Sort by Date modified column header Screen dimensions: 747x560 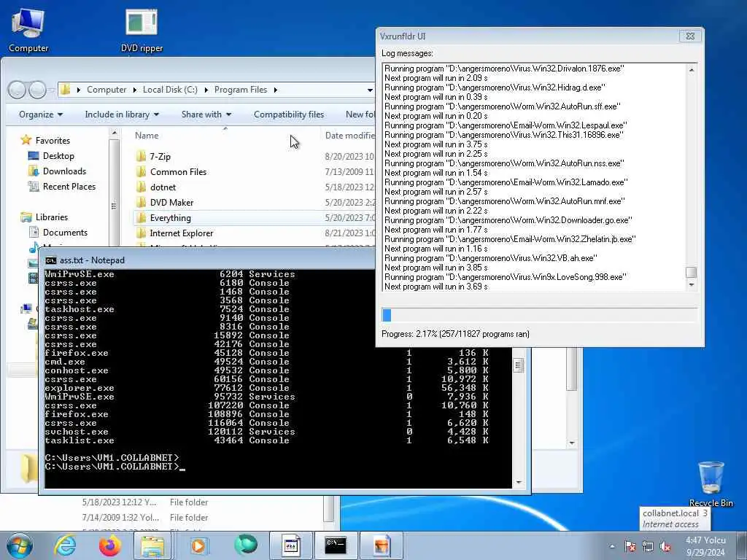click(350, 135)
